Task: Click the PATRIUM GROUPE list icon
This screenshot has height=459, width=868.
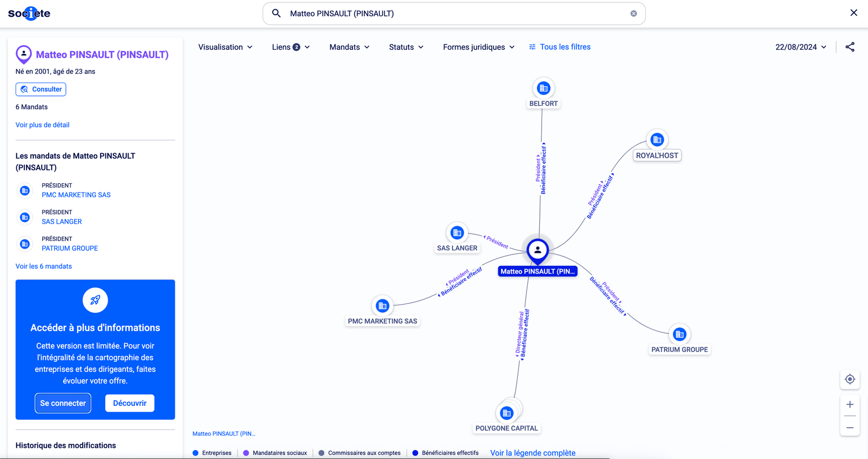Action: tap(25, 243)
